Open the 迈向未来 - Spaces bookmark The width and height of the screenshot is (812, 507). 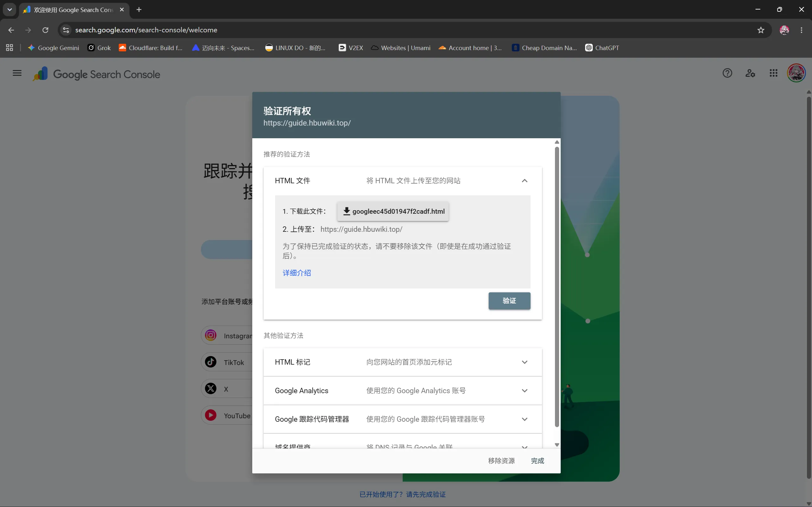pyautogui.click(x=223, y=48)
